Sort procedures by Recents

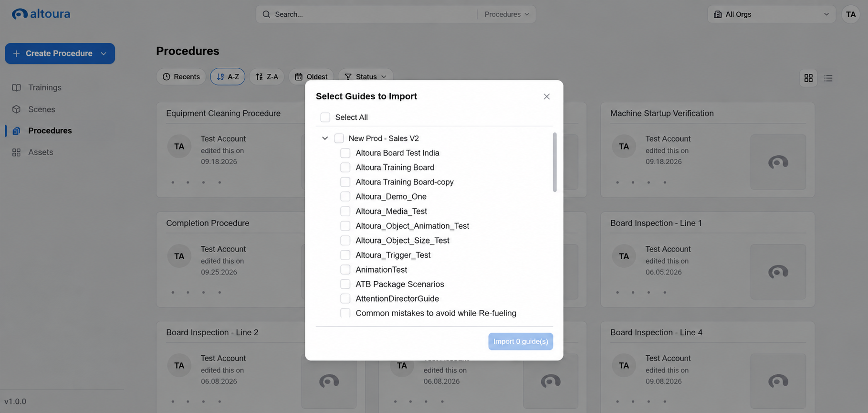[181, 77]
